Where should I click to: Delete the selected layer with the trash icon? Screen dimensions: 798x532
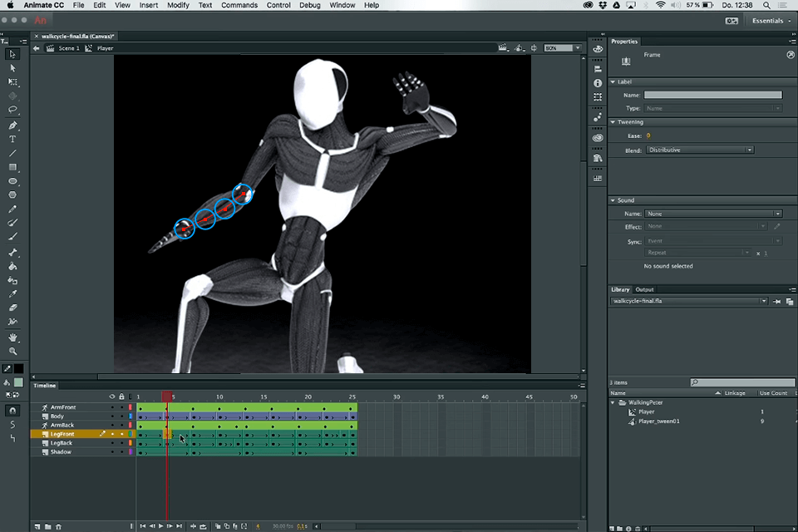click(x=59, y=525)
